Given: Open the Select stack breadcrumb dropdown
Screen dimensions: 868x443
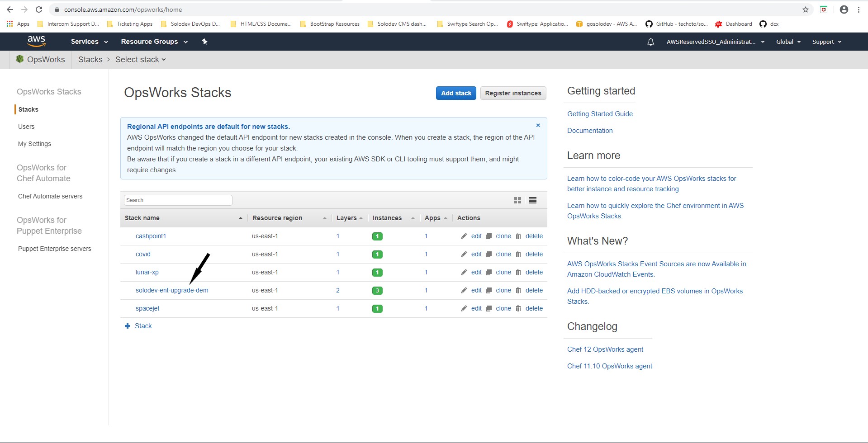Looking at the screenshot, I should point(140,60).
